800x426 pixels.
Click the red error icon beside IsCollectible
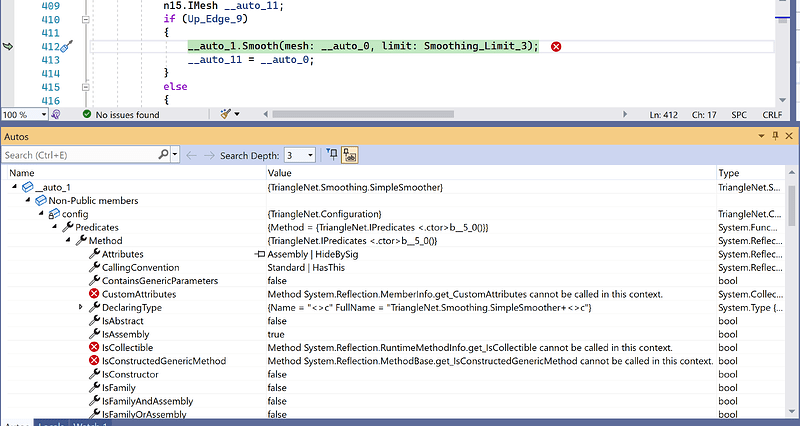[x=94, y=347]
